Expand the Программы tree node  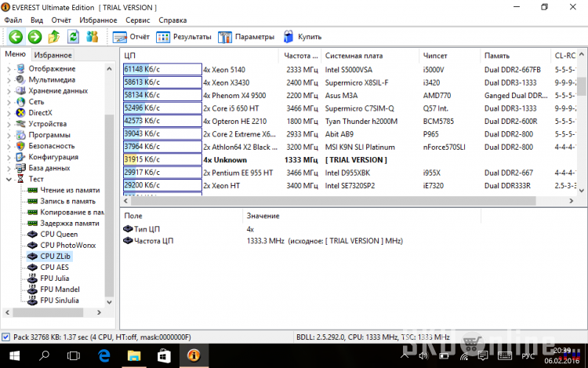(x=9, y=135)
